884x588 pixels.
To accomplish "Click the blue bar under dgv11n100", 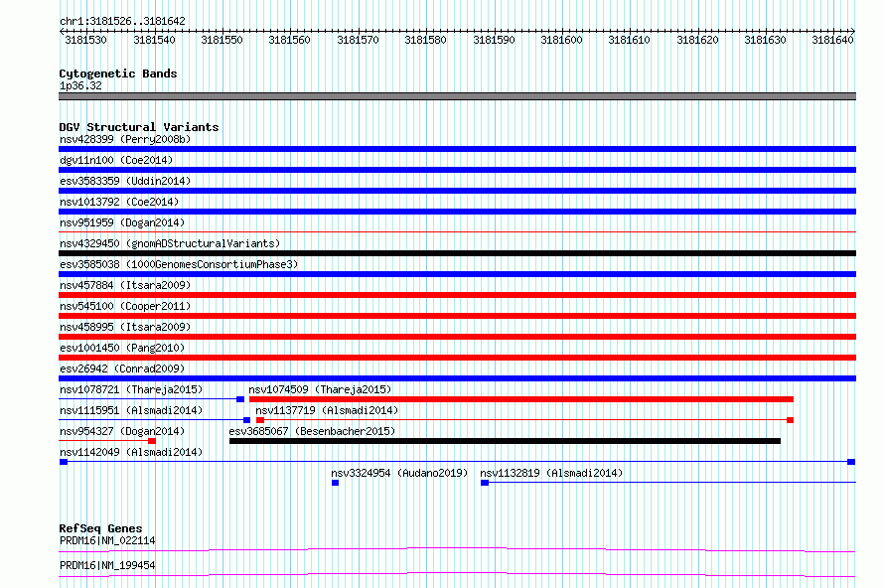I will click(x=457, y=170).
